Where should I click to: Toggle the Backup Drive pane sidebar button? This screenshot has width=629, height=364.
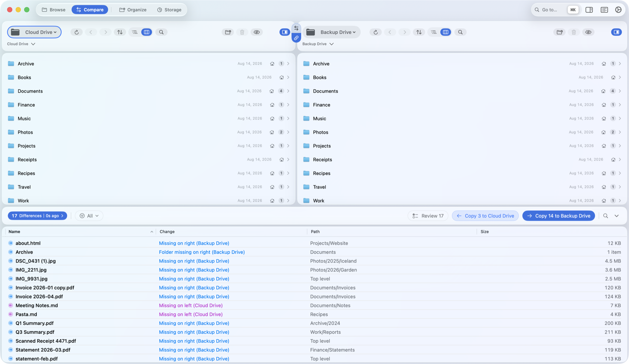(616, 32)
